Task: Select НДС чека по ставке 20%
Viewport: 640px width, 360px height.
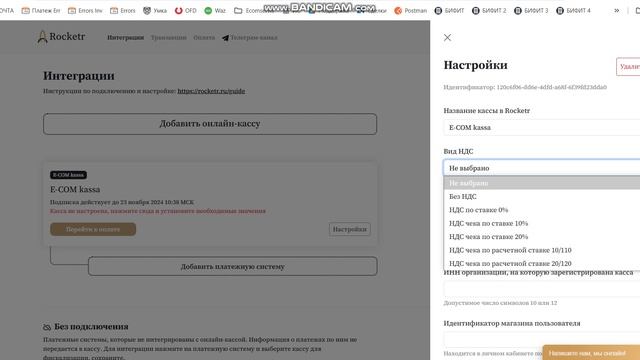Action: (x=542, y=237)
